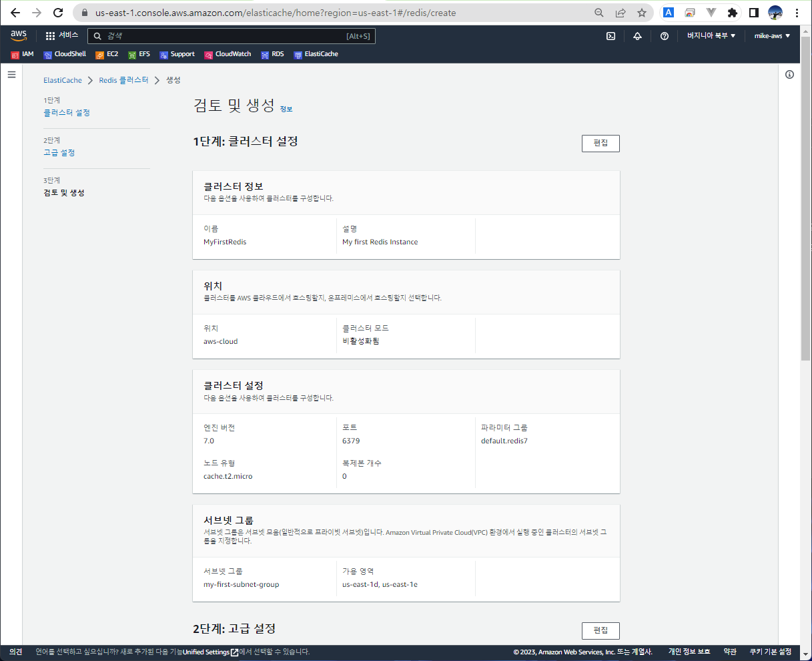Open 개인 정보 보호 footer link
The image size is (812, 661).
(689, 652)
